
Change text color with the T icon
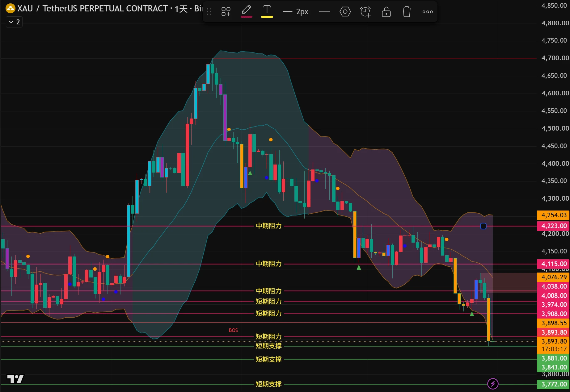[x=267, y=11]
